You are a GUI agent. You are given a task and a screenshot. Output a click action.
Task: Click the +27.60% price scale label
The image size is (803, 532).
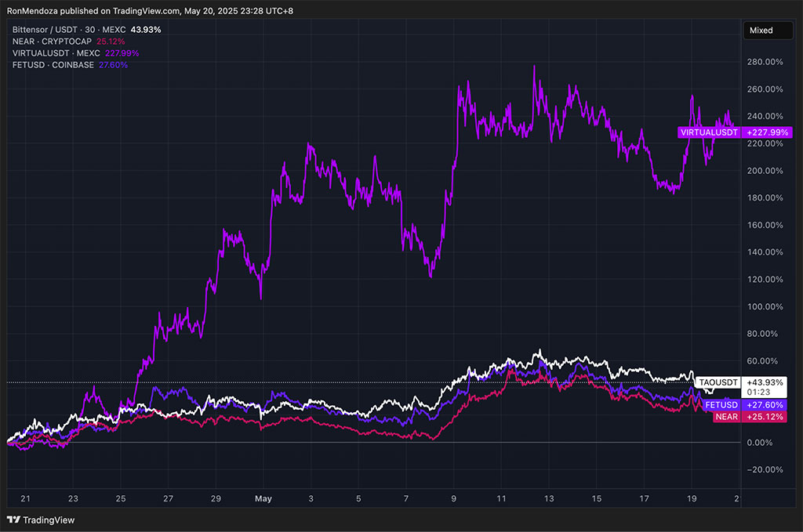[765, 404]
